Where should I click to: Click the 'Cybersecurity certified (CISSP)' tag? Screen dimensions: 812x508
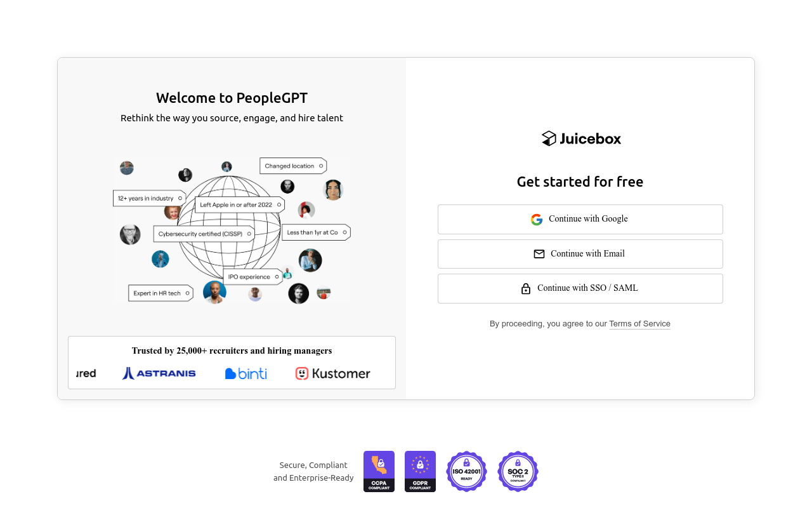[203, 234]
